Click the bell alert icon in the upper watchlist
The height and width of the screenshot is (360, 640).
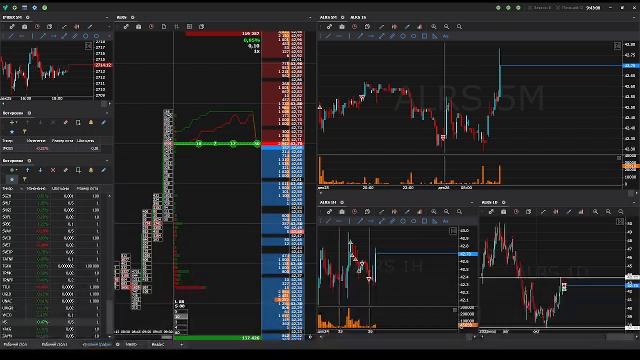point(91,122)
